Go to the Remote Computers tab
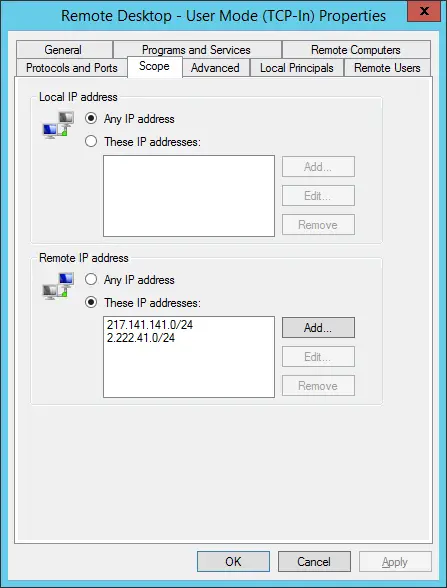 [x=356, y=50]
